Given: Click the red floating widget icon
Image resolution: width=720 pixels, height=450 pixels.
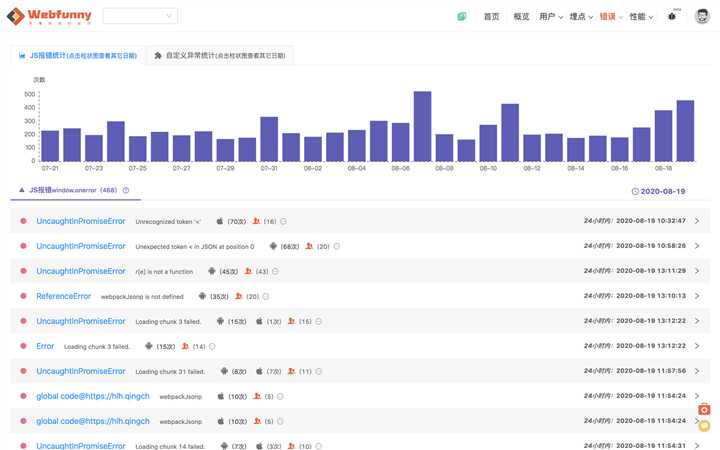Looking at the screenshot, I should 704,409.
